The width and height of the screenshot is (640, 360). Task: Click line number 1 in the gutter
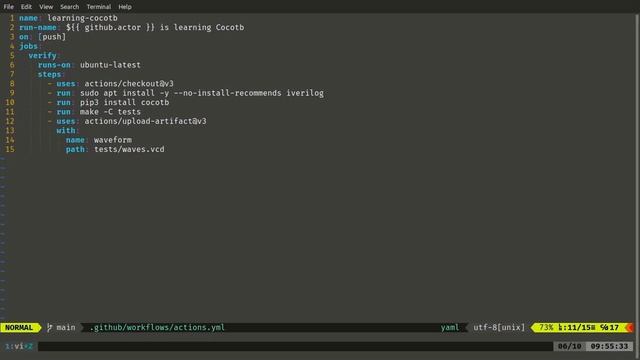[12, 18]
